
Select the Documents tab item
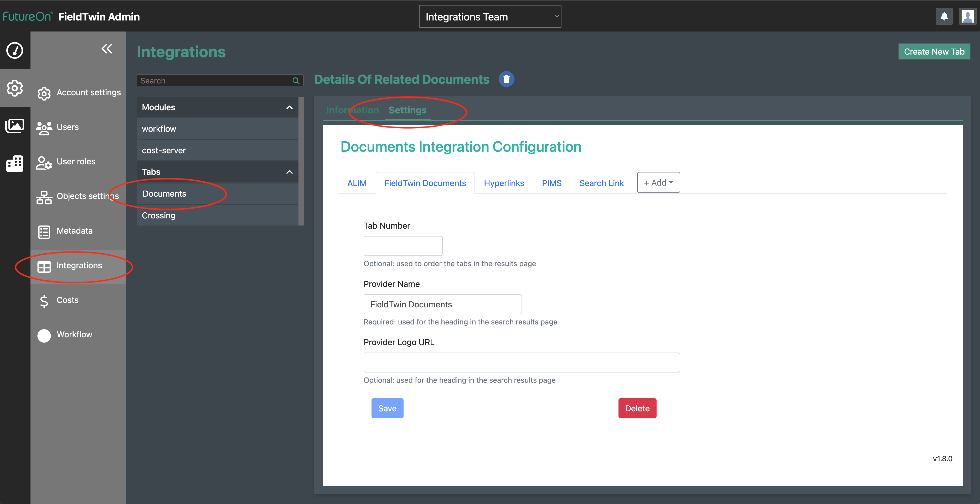(x=217, y=194)
